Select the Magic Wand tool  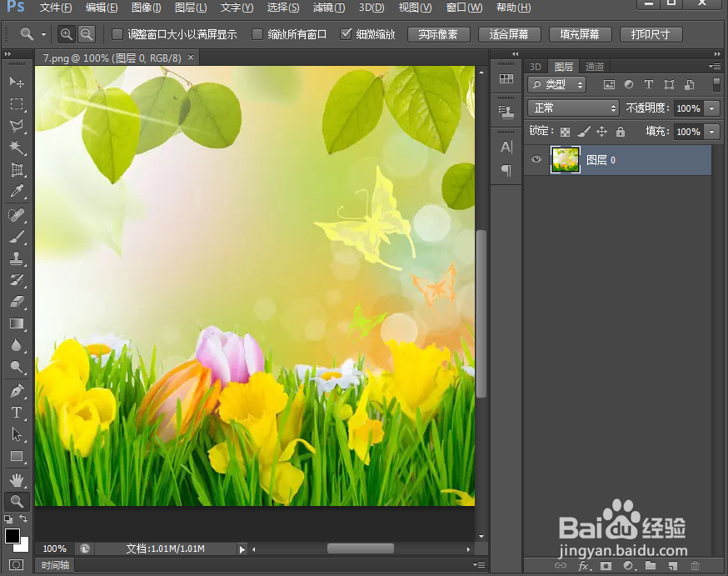pos(17,148)
